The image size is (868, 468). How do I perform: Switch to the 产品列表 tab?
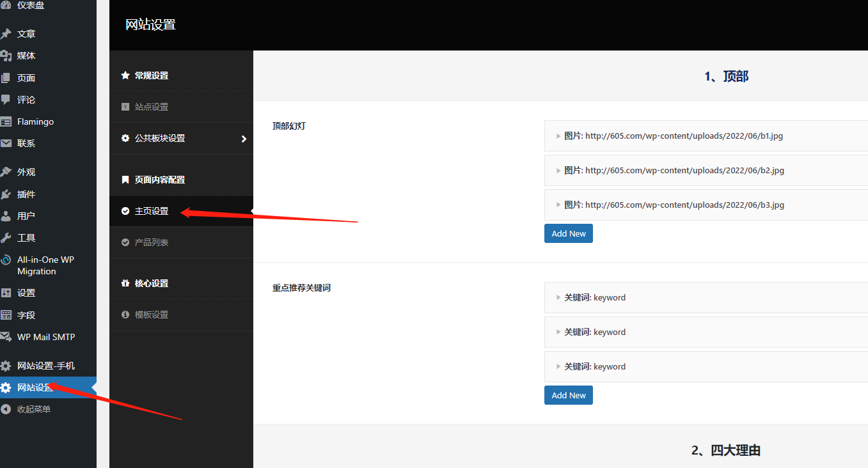[152, 243]
